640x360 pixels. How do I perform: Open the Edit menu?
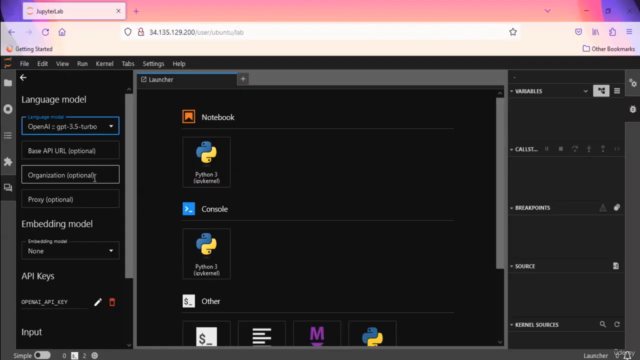(x=42, y=64)
